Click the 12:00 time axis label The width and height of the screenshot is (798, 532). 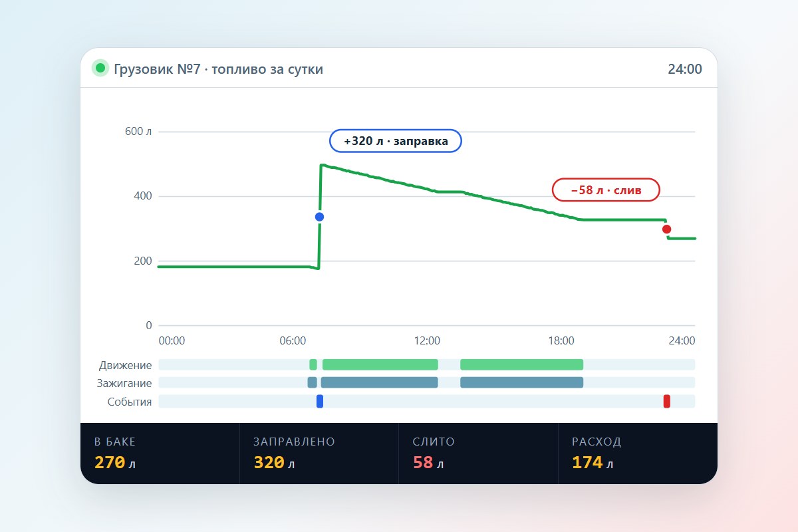(427, 340)
